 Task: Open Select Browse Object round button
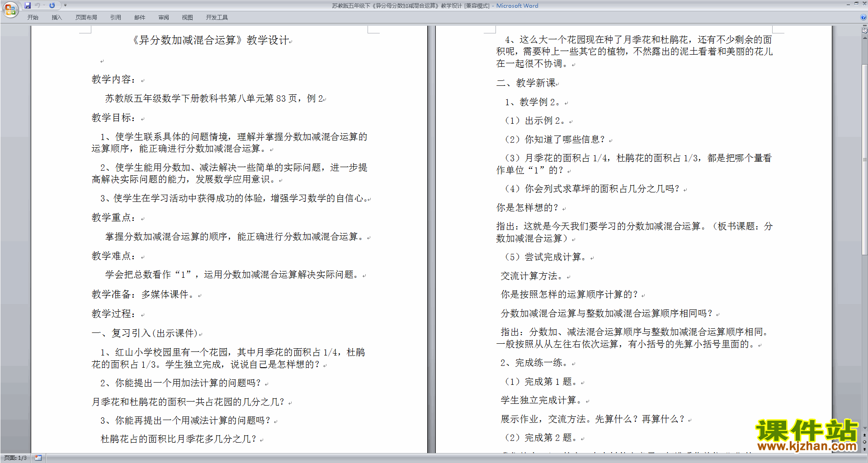coord(864,442)
